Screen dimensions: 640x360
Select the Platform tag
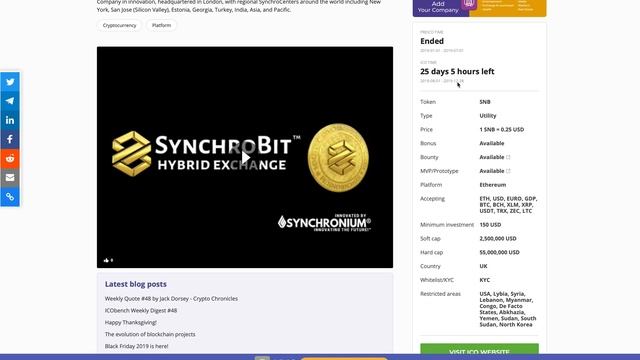[x=161, y=25]
